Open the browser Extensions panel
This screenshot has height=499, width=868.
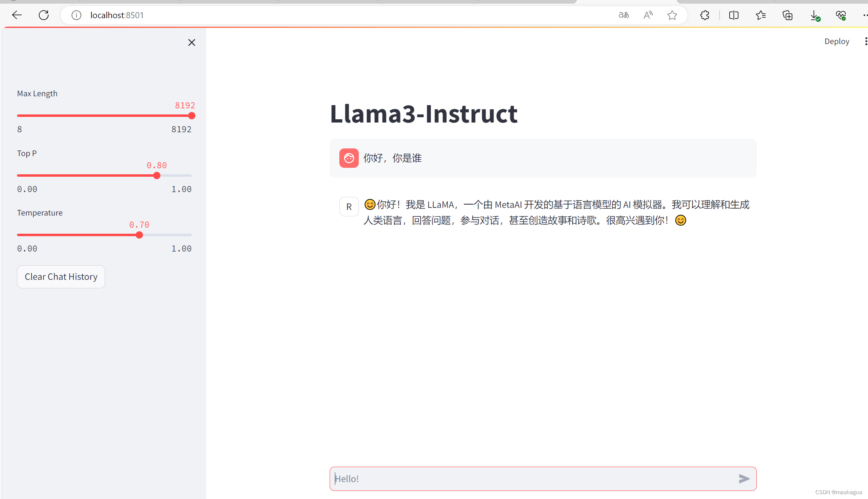tap(705, 15)
